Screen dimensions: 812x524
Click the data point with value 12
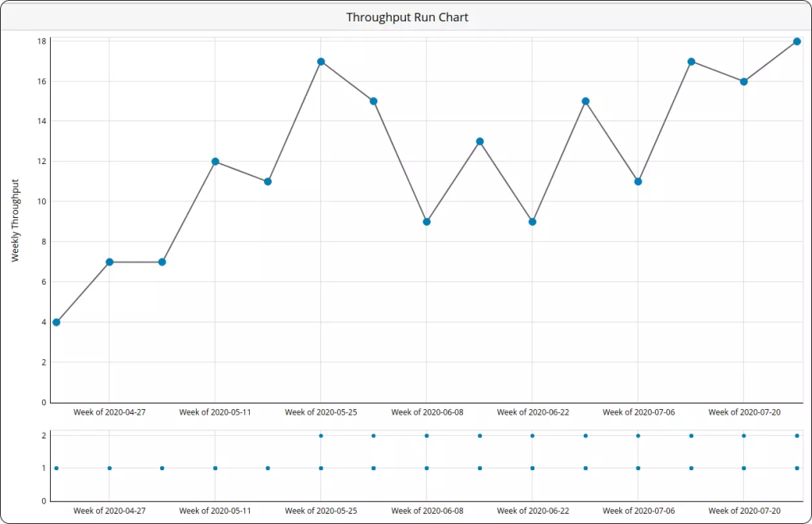(215, 162)
